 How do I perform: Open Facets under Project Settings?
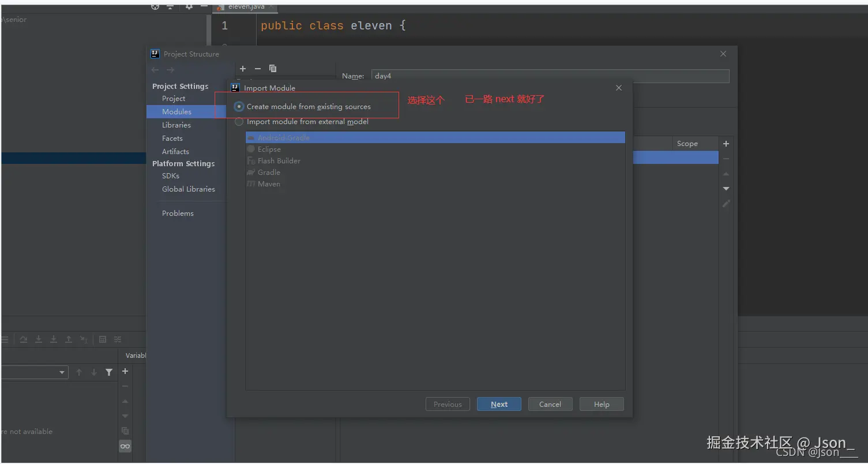pyautogui.click(x=172, y=138)
